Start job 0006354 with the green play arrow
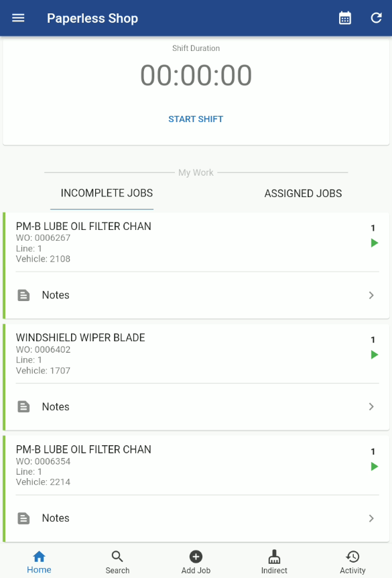The width and height of the screenshot is (392, 578). (374, 466)
